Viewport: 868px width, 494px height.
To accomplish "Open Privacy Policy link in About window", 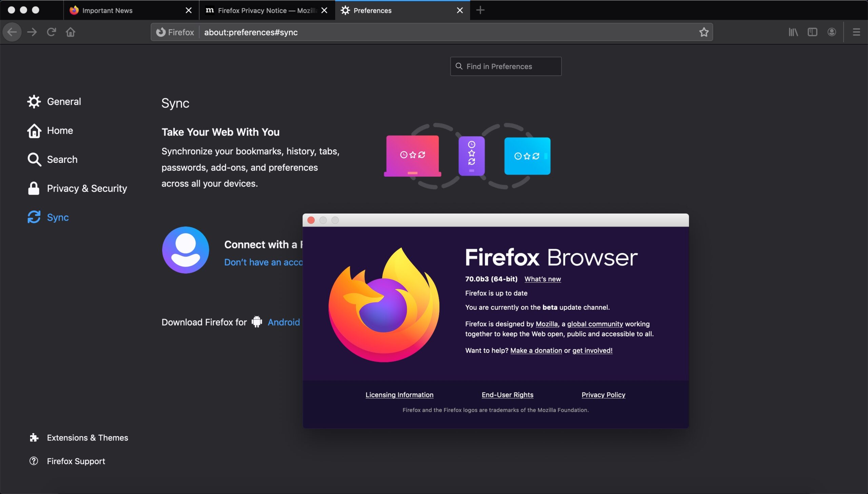I will (603, 395).
